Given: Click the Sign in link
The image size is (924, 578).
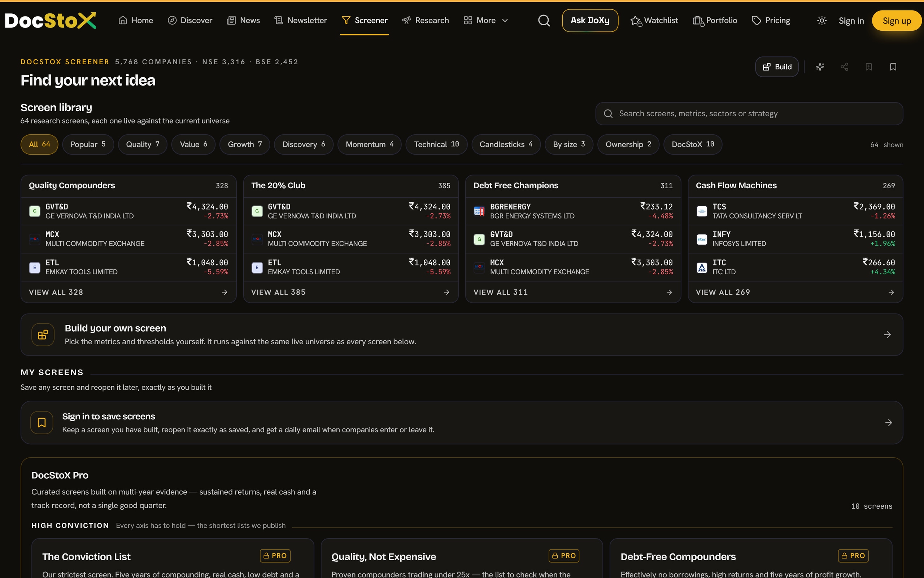Looking at the screenshot, I should click(x=851, y=21).
